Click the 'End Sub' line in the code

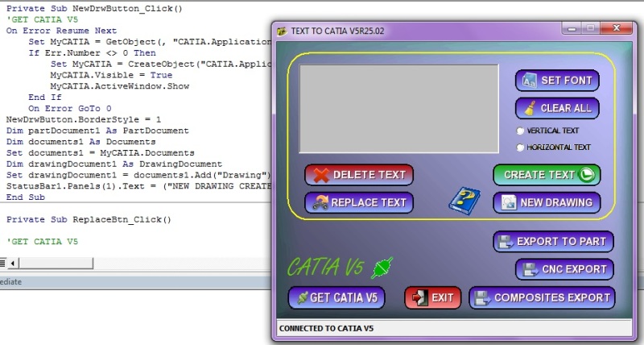[26, 197]
